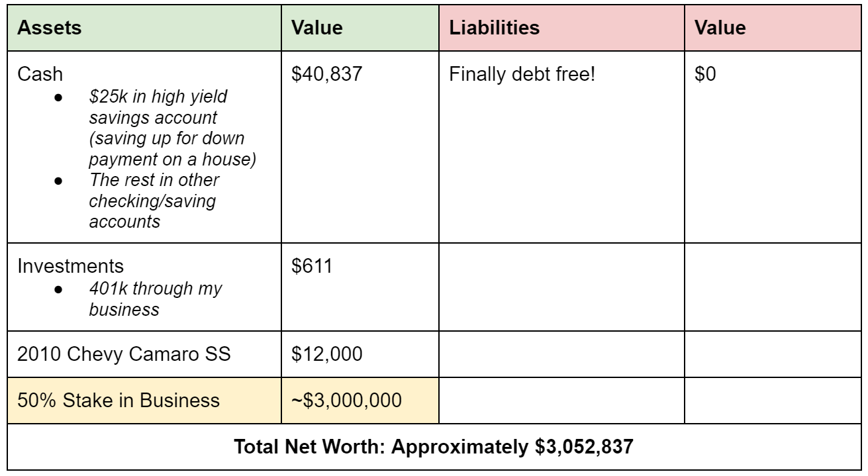Select the 50% Stake in Business cell
The width and height of the screenshot is (868, 476).
tap(145, 399)
